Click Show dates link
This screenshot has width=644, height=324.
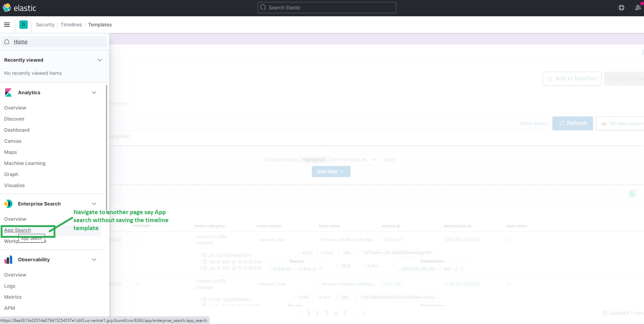tap(533, 123)
